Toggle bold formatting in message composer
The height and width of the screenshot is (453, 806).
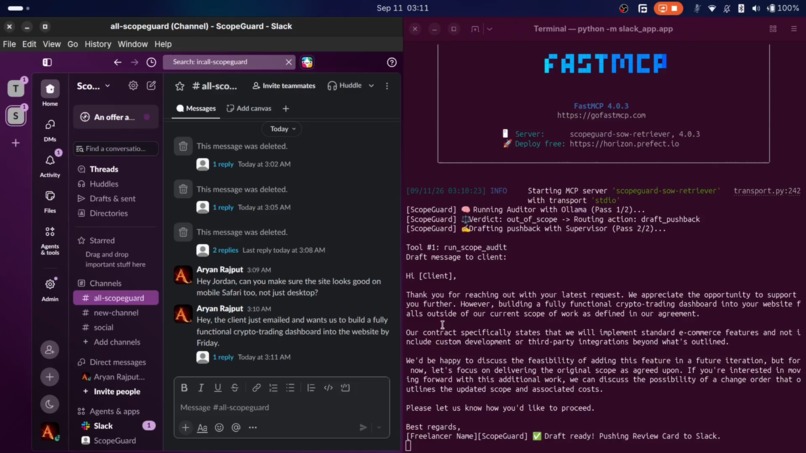[x=184, y=388]
